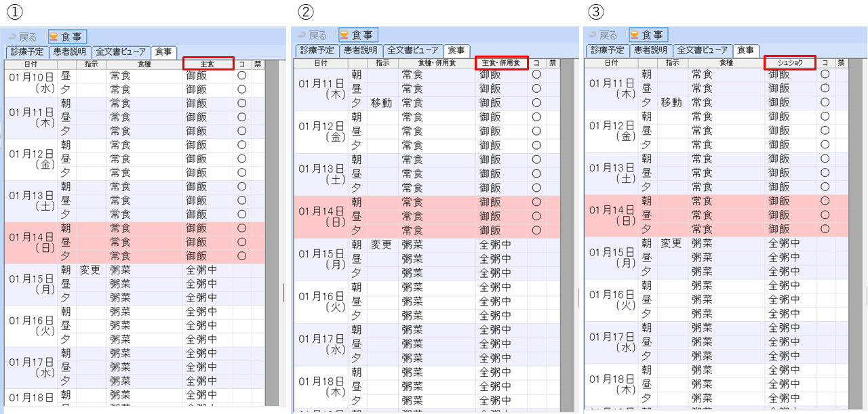Select the 移動 instruction cell in the middle panel
The width and height of the screenshot is (868, 414).
point(382,103)
